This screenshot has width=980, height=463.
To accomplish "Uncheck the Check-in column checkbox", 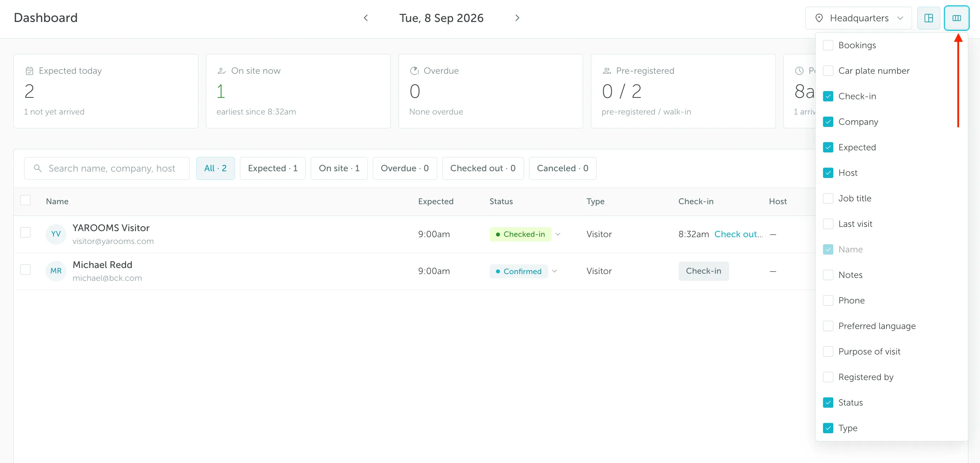I will click(828, 96).
